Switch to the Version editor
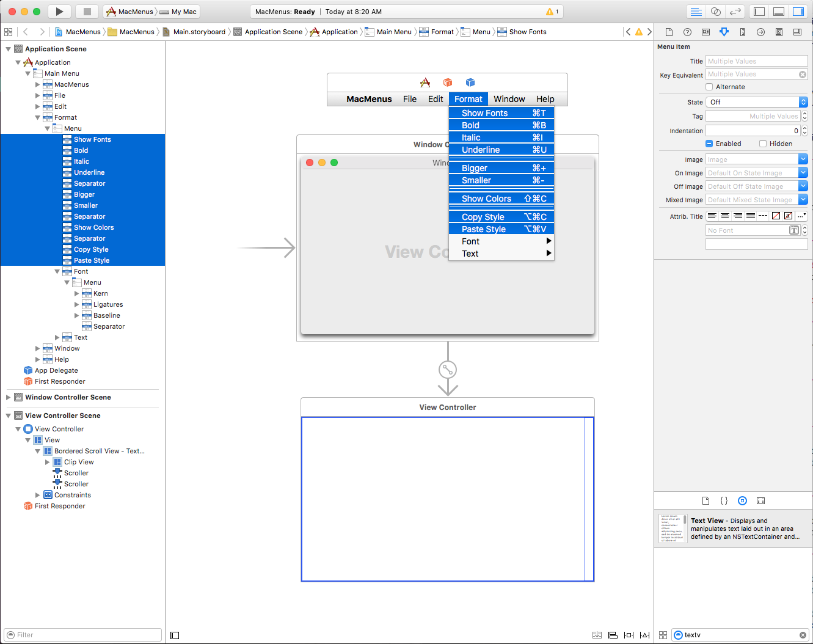 [x=735, y=12]
